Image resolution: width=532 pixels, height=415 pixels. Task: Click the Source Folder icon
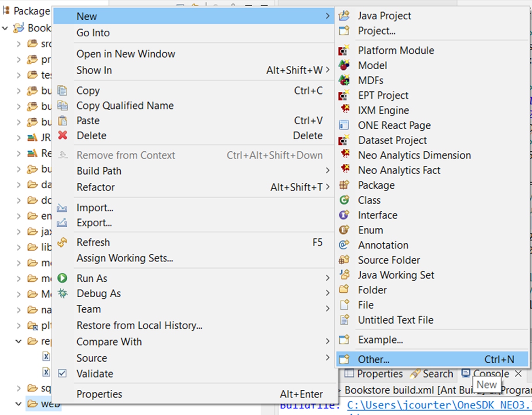point(344,260)
